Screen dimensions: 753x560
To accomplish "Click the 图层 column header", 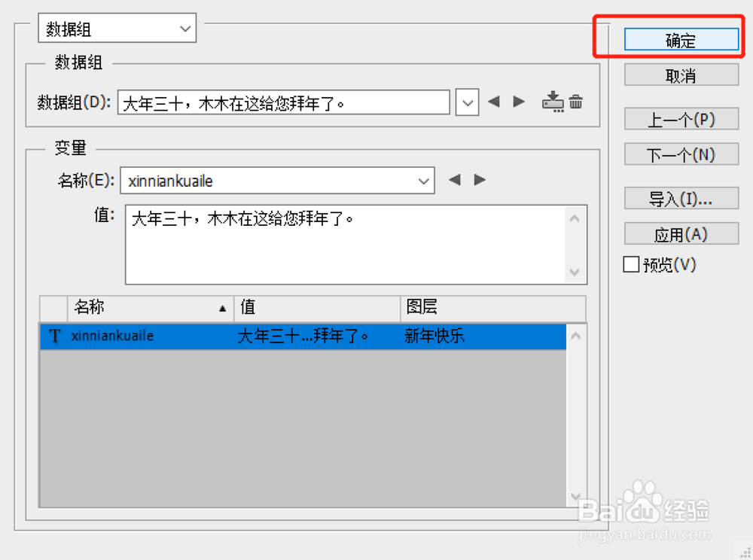I will 493,308.
